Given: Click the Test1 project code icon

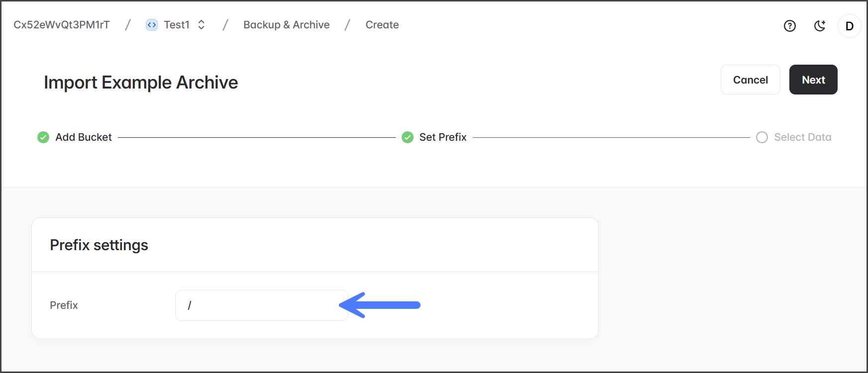Looking at the screenshot, I should click(x=152, y=25).
